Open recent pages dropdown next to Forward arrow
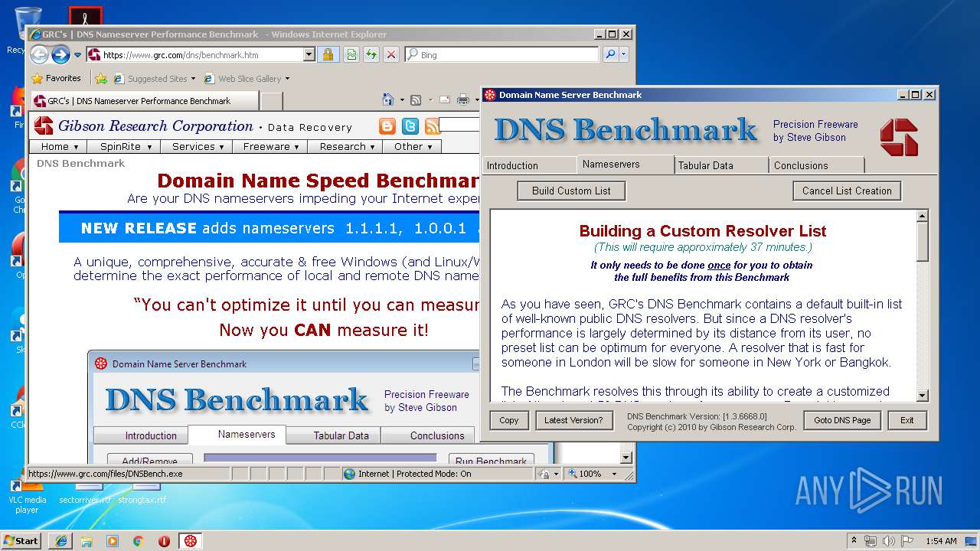This screenshot has width=980, height=551. pyautogui.click(x=77, y=55)
